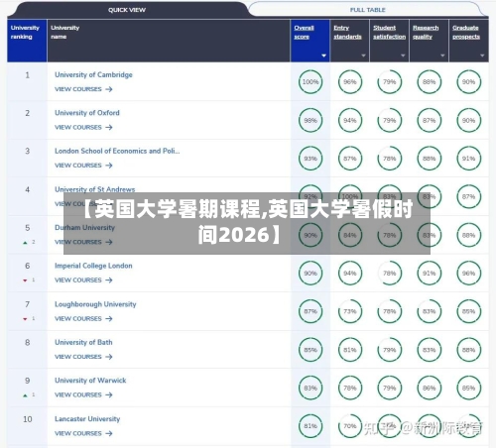Click Imperial's red down-one rank change indicator
Image resolution: width=496 pixels, height=448 pixels.
(x=29, y=280)
